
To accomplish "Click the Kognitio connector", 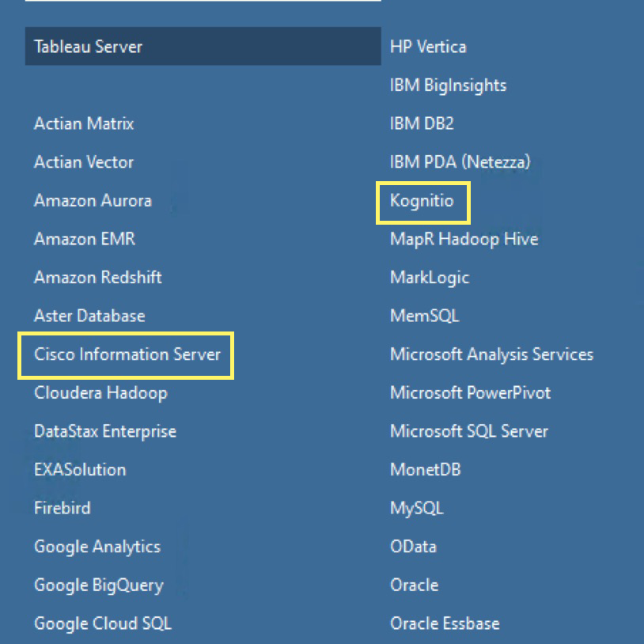I will point(422,201).
